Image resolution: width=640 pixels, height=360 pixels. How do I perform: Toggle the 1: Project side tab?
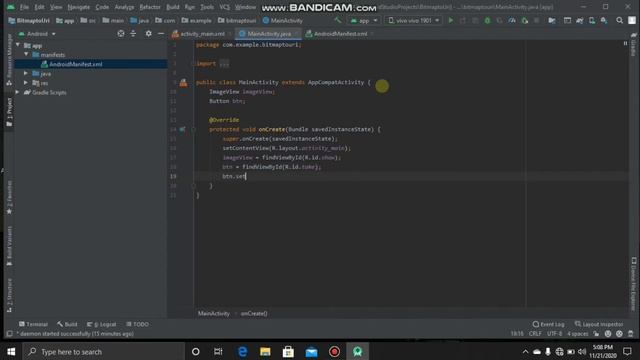coord(9,112)
